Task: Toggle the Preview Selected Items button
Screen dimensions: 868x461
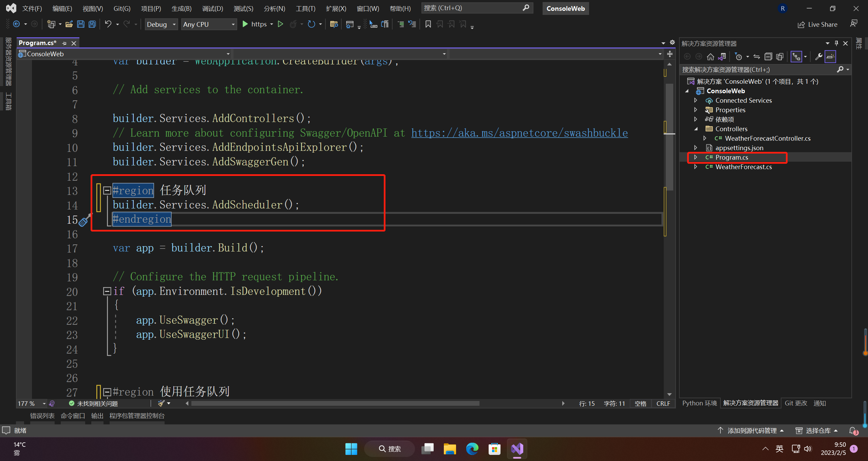Action: point(830,57)
